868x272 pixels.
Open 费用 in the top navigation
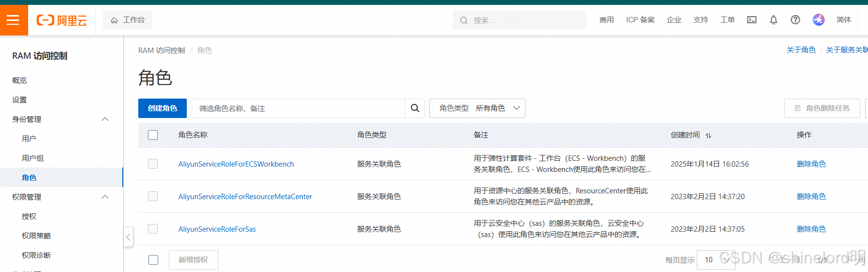[x=606, y=20]
